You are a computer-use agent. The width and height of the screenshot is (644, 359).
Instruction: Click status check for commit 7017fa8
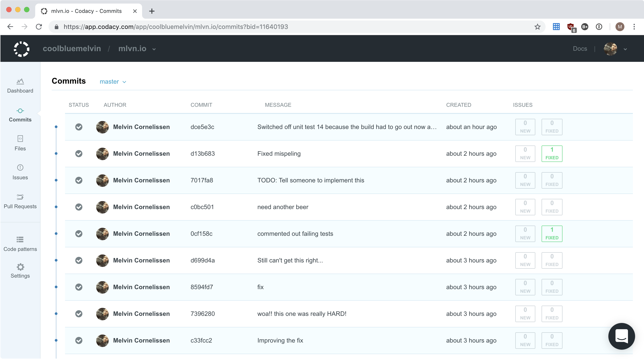pyautogui.click(x=79, y=180)
